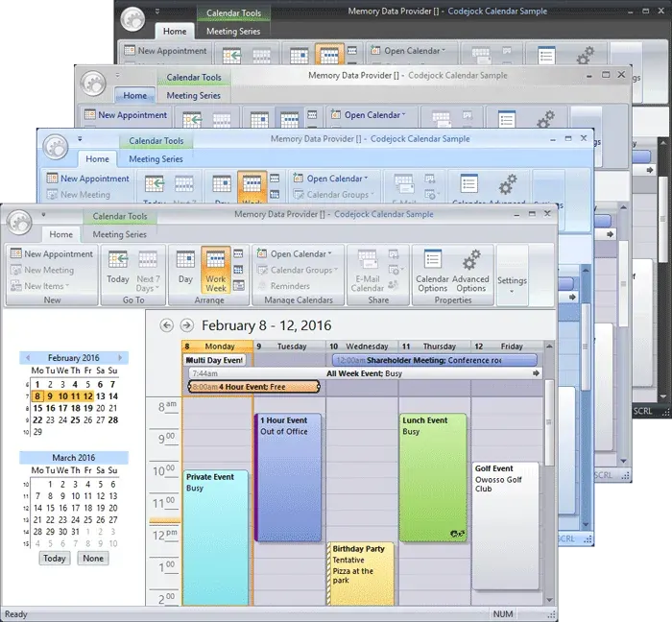Click New Appointment in the blue window
The image size is (672, 622).
point(88,179)
